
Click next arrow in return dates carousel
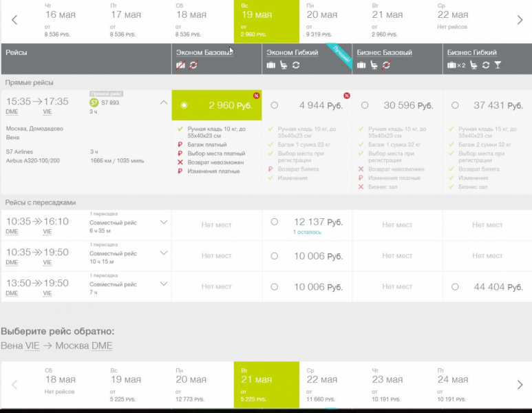coord(520,384)
